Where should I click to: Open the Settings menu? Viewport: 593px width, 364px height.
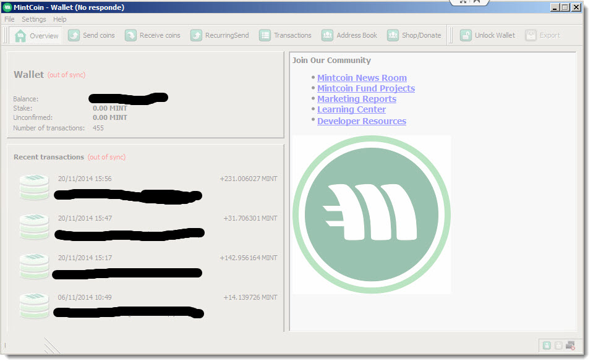point(33,19)
